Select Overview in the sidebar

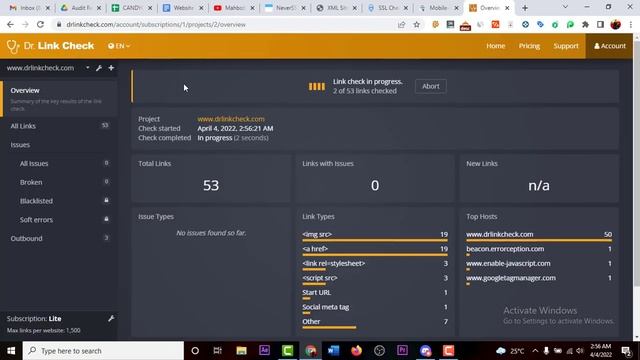click(59, 98)
